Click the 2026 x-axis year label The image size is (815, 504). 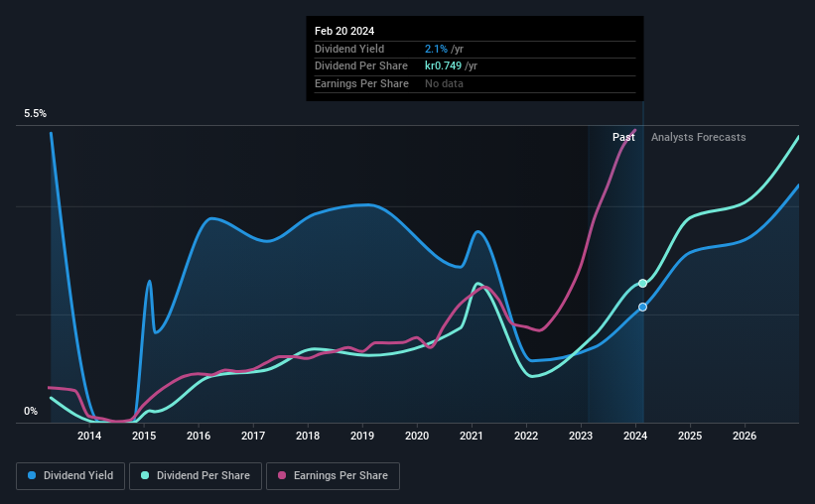click(745, 436)
